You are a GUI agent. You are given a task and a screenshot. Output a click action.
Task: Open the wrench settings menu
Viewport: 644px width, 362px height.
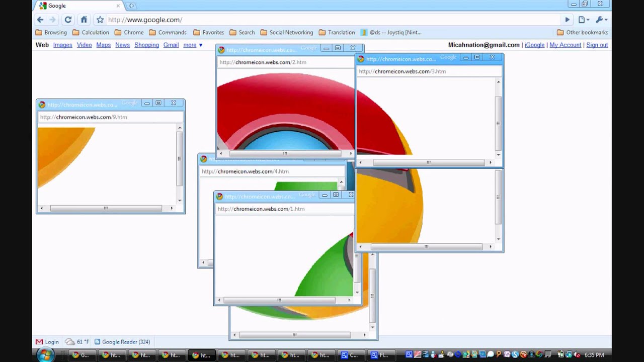coord(601,20)
